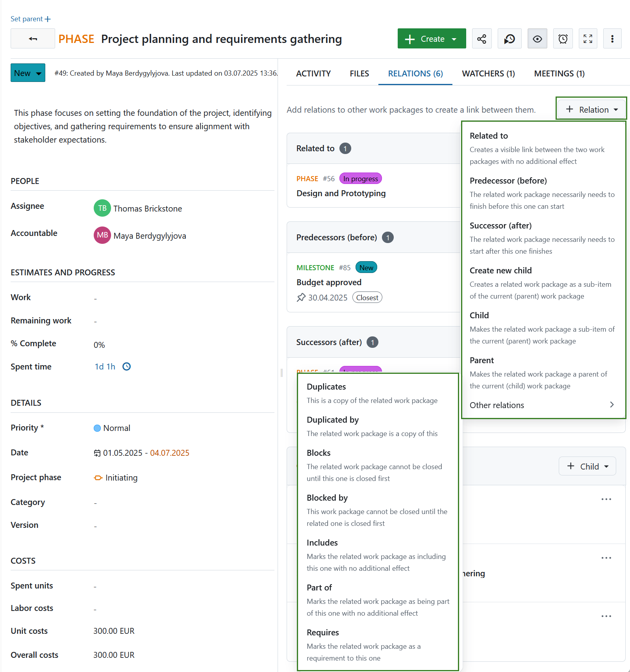This screenshot has width=630, height=672.
Task: Click the plus icon on the Create button
Action: coord(410,39)
